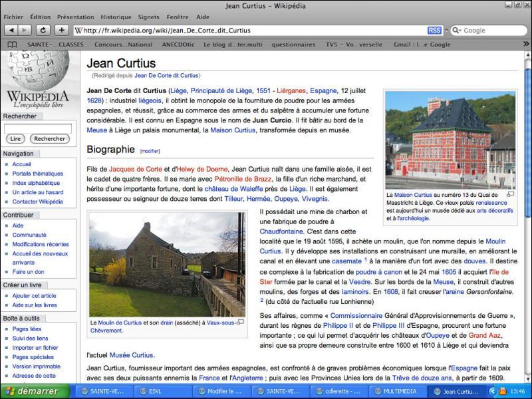Click the Rechercher button in sidebar
Viewport: 532px width, 399px height.
49,139
